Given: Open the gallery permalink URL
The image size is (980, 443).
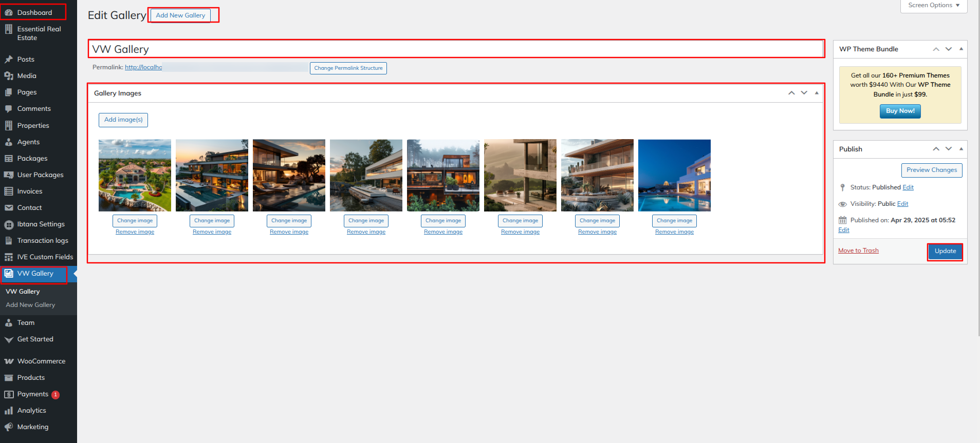Looking at the screenshot, I should [x=143, y=67].
